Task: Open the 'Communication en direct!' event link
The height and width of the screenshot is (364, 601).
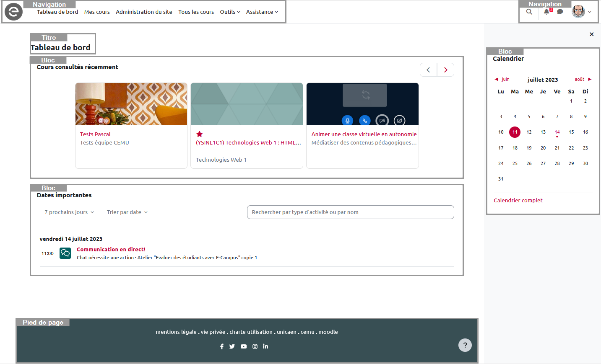Action: (x=111, y=249)
